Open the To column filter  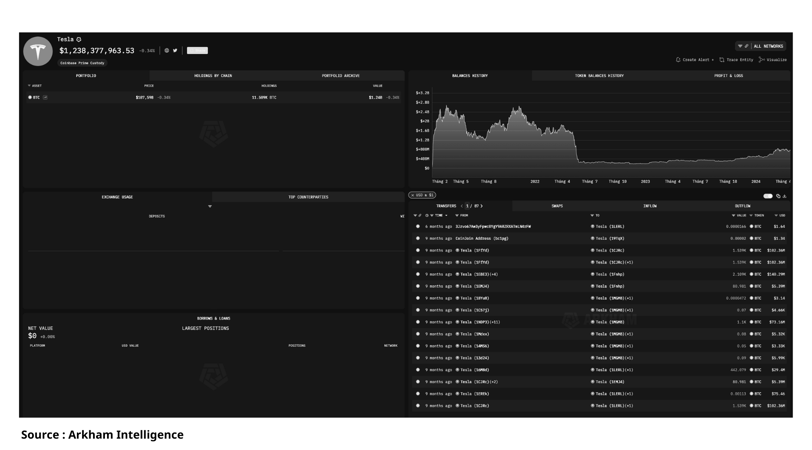tap(594, 215)
